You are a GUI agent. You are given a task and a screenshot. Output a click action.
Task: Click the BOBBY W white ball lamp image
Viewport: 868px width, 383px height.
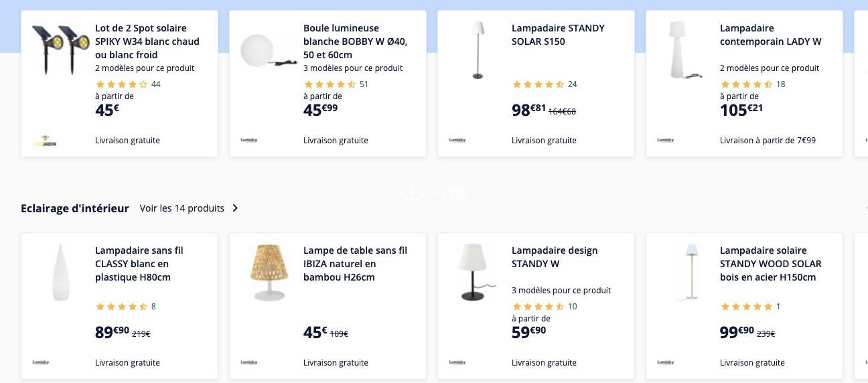pyautogui.click(x=269, y=50)
